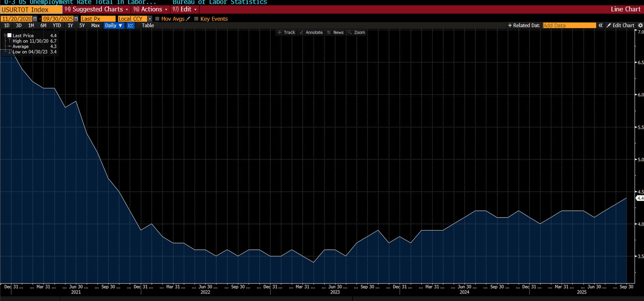Open the Actions menu
This screenshot has width=644, height=301.
[150, 9]
